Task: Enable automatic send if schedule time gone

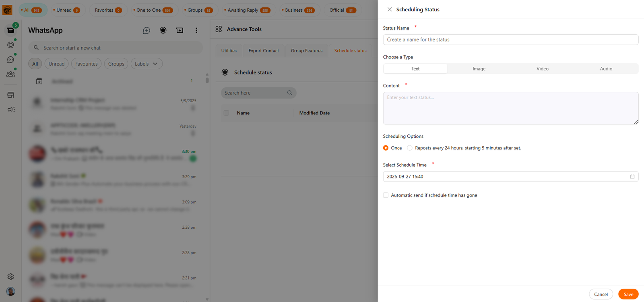Action: pos(386,195)
